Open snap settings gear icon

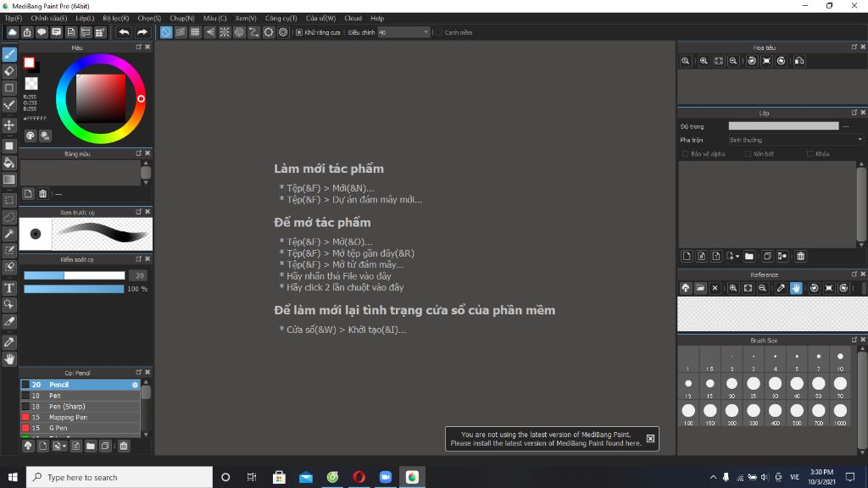click(283, 32)
